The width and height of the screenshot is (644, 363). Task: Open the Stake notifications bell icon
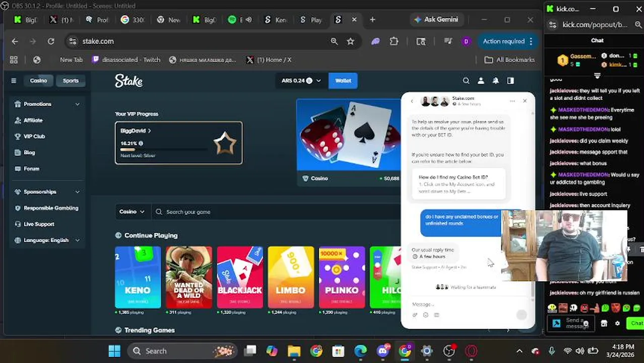point(496,81)
